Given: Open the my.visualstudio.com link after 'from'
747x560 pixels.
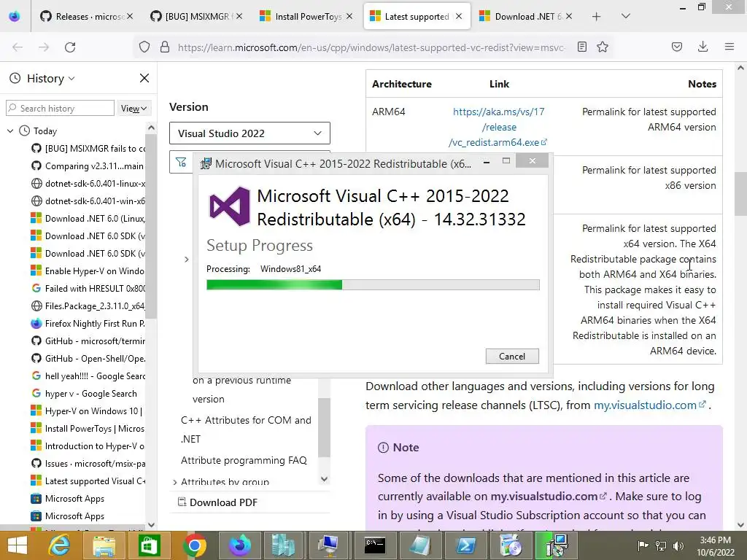Looking at the screenshot, I should (x=650, y=405).
